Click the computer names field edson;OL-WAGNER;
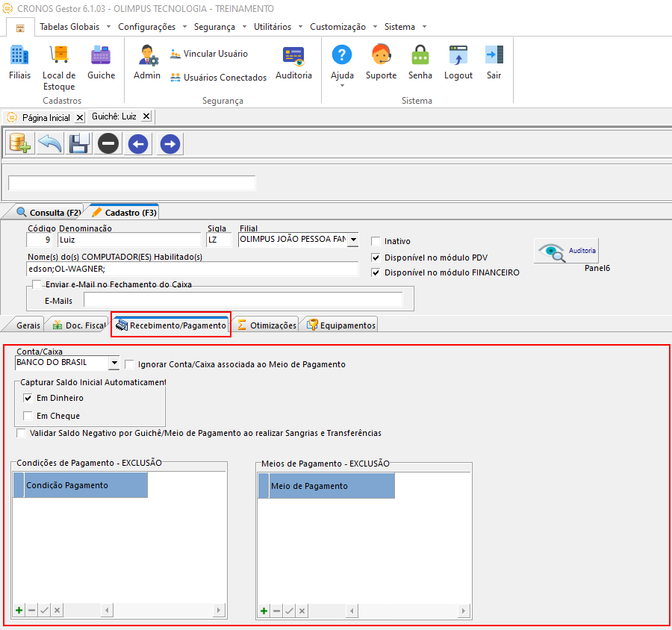The height and width of the screenshot is (630, 672). click(x=193, y=269)
